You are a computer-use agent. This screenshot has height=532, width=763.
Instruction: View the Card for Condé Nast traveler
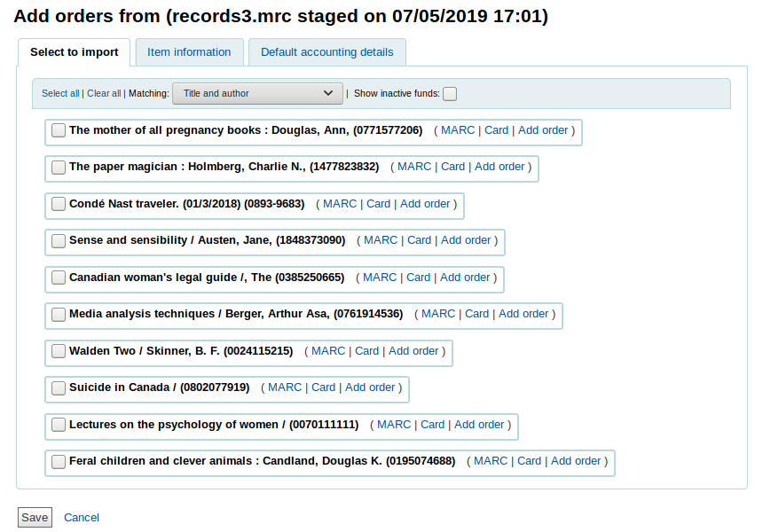coord(378,203)
